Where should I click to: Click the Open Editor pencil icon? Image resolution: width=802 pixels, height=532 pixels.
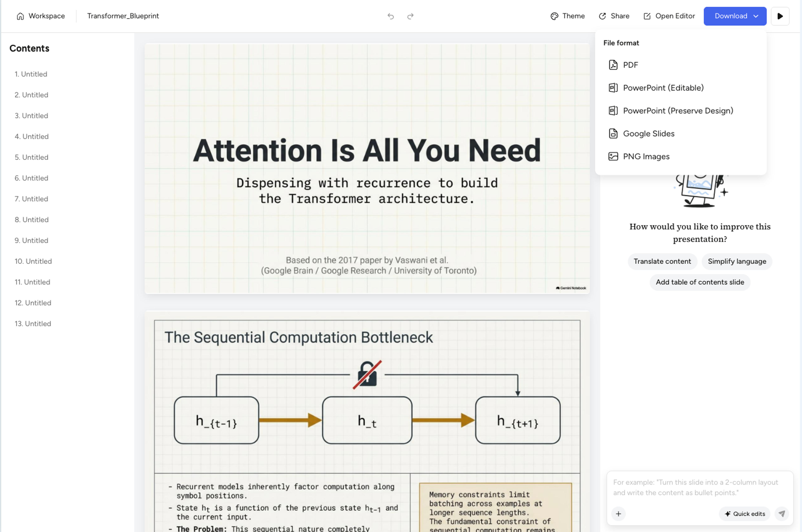pos(647,16)
